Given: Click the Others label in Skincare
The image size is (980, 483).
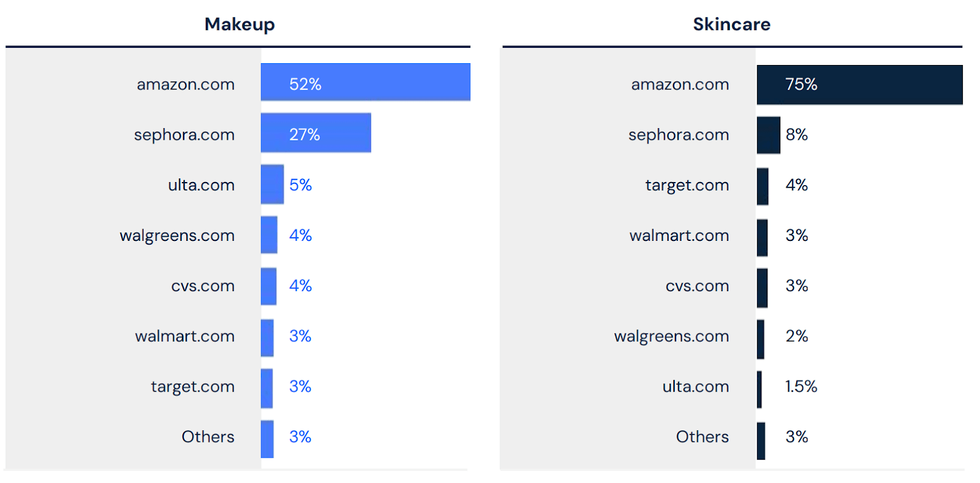Looking at the screenshot, I should click(702, 437).
